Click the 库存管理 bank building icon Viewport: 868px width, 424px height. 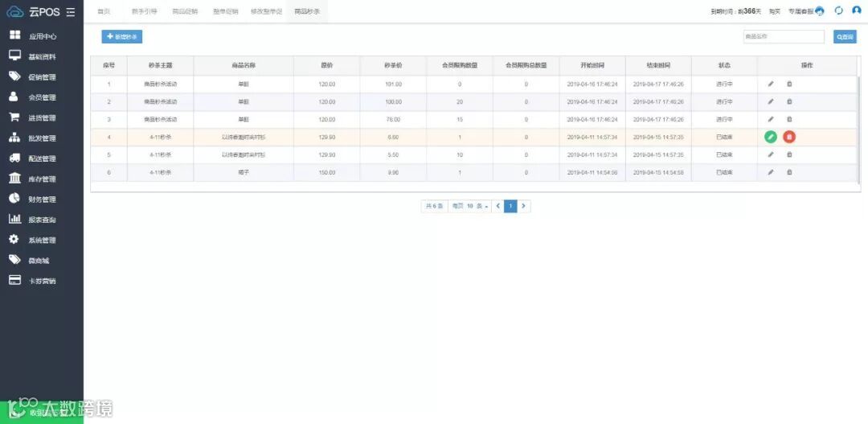coord(15,179)
